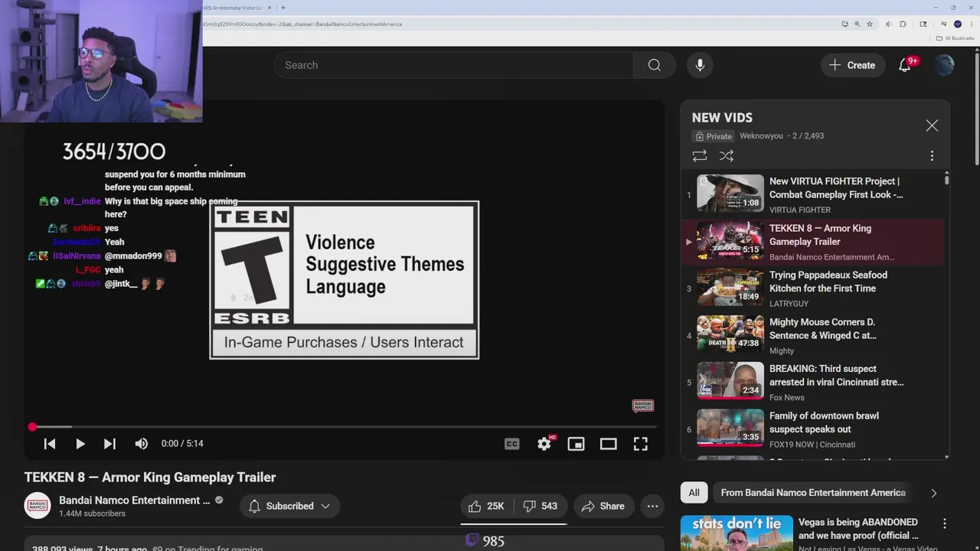The image size is (980, 551).
Task: Open Virtua Fighter Project playlist video
Action: coord(812,194)
